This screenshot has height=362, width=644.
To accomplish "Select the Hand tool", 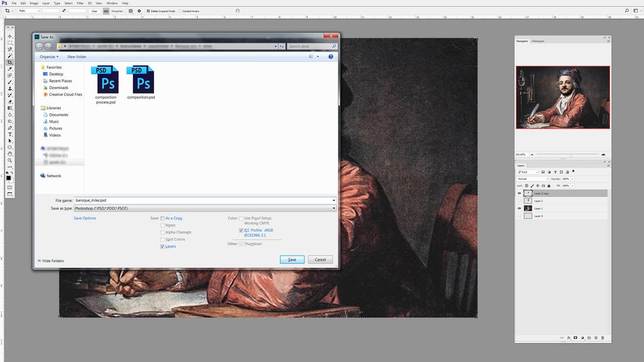I will (x=10, y=155).
